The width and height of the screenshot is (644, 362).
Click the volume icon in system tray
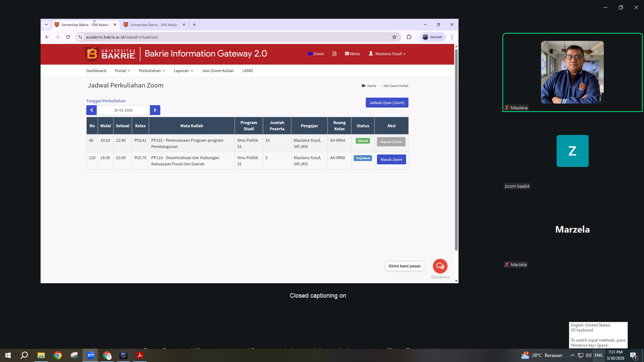coord(589,355)
